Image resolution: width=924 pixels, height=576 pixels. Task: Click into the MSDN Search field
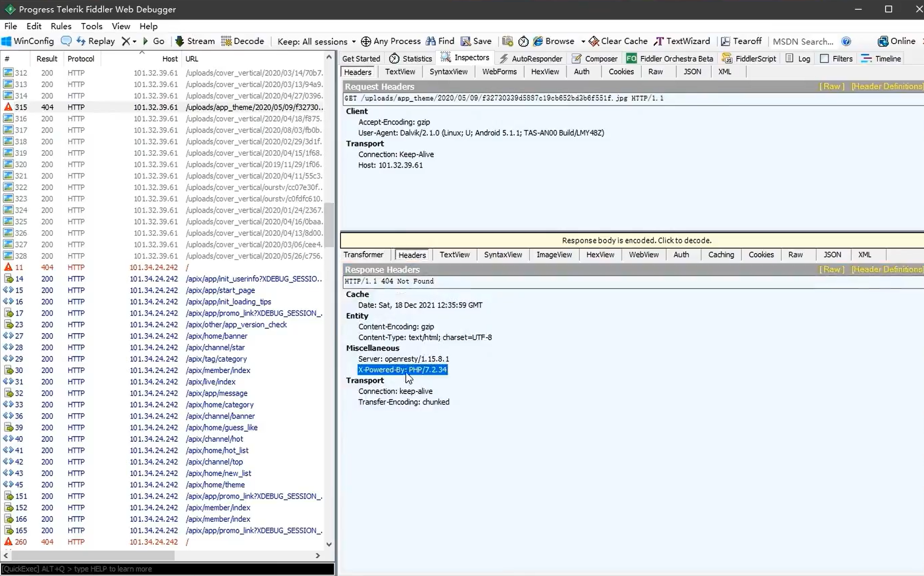click(x=803, y=42)
